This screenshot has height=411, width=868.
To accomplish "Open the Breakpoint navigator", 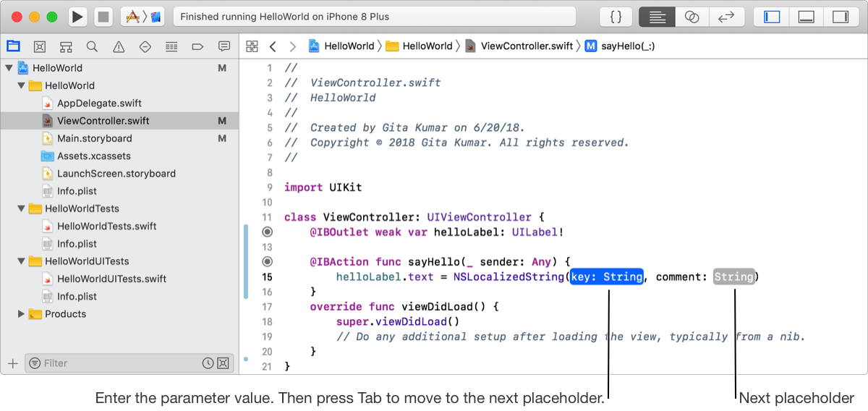I will [x=197, y=46].
